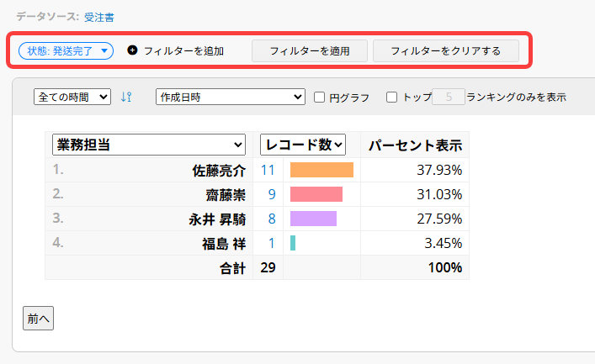Viewport: 595px width, 364px height.
Task: Click the top ranking number input field
Action: [x=448, y=97]
